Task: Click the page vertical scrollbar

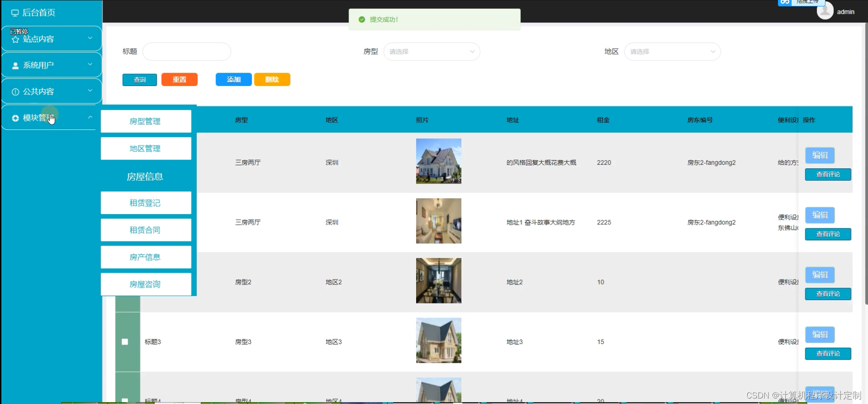Action: pyautogui.click(x=866, y=165)
